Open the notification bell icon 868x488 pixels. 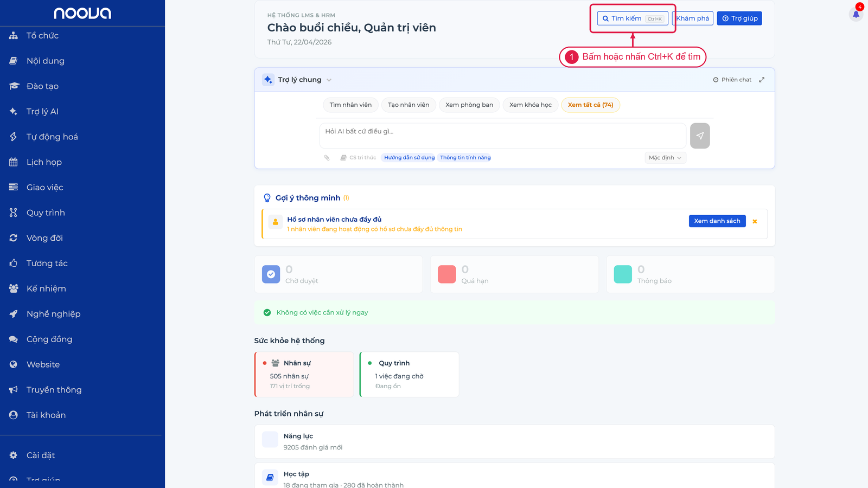(856, 14)
